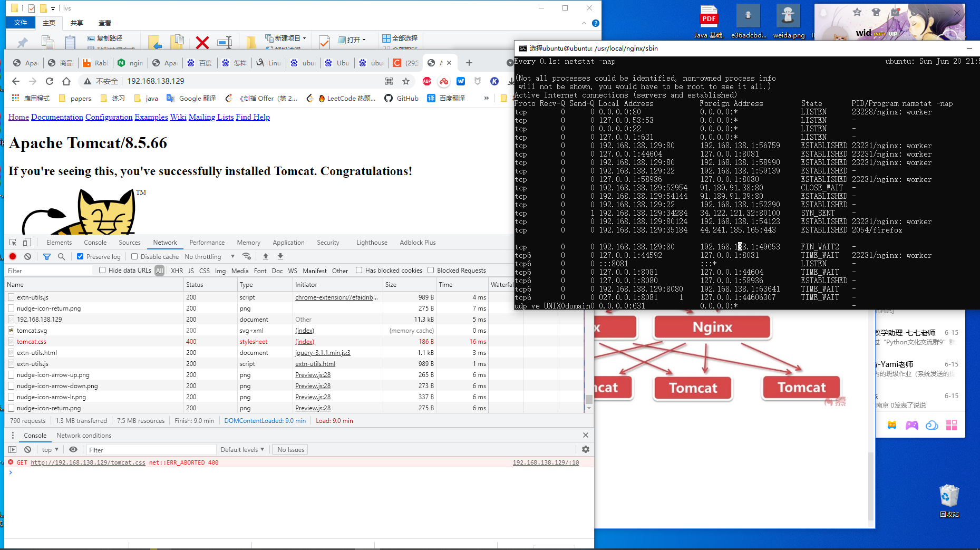Check Hide data URLs
Viewport: 980px width, 550px height.
(102, 271)
